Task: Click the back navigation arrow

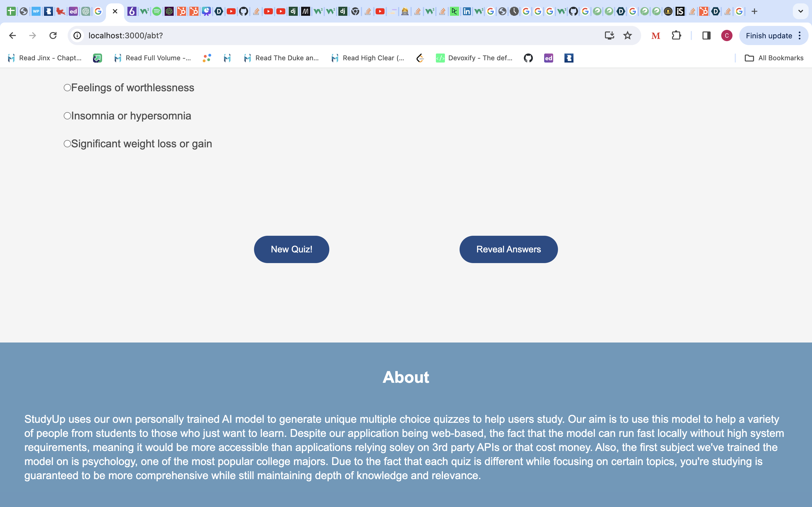Action: click(x=12, y=35)
